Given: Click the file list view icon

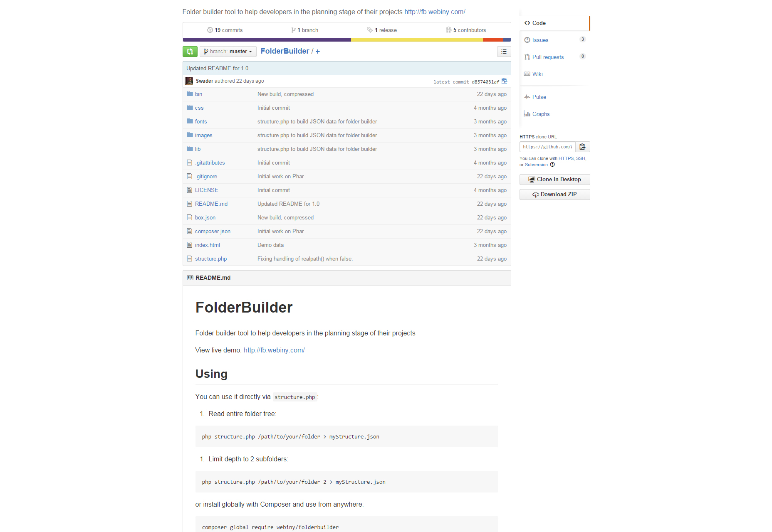Looking at the screenshot, I should pyautogui.click(x=504, y=52).
